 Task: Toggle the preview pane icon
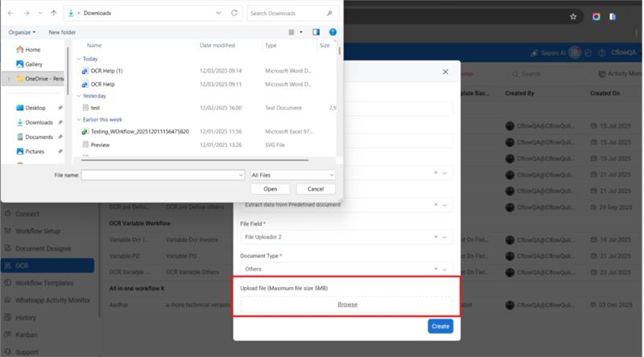pyautogui.click(x=316, y=32)
